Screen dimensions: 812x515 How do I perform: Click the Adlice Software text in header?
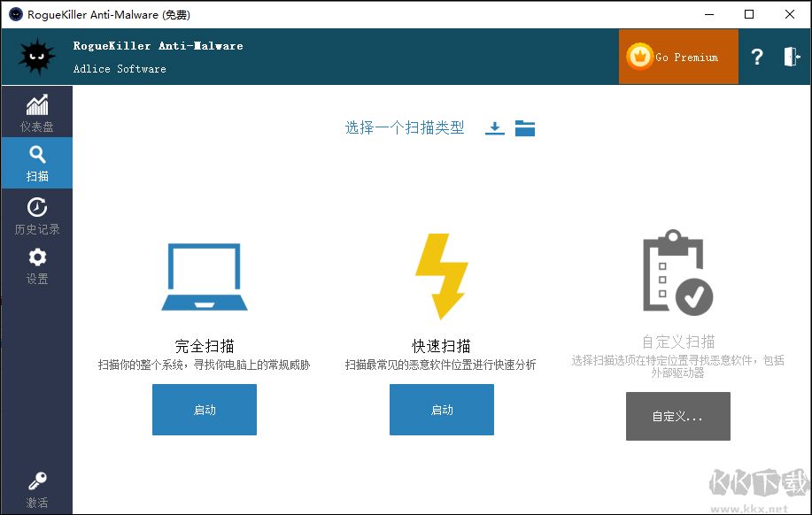pos(120,69)
